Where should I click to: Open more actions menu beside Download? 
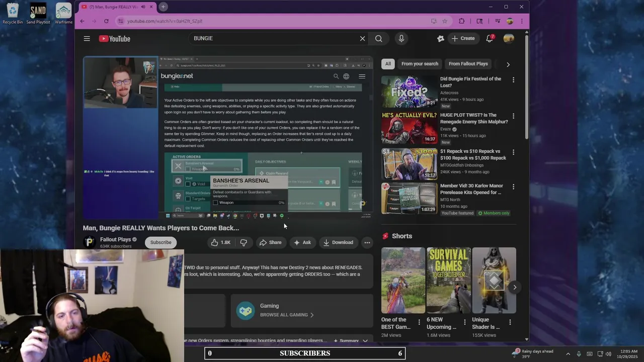click(367, 242)
